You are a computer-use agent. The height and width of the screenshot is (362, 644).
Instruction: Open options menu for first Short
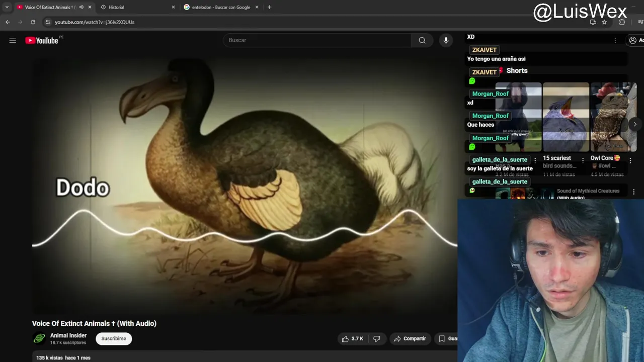point(535,160)
